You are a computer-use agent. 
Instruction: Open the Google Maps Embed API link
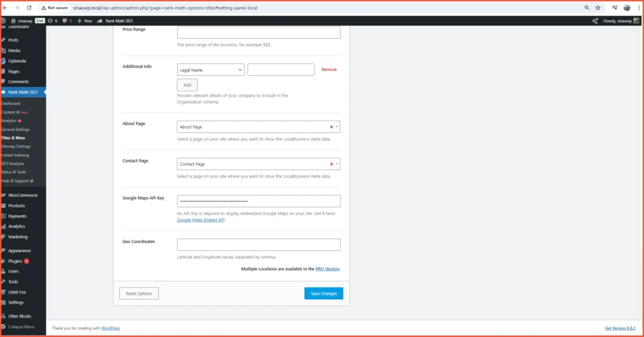point(201,220)
